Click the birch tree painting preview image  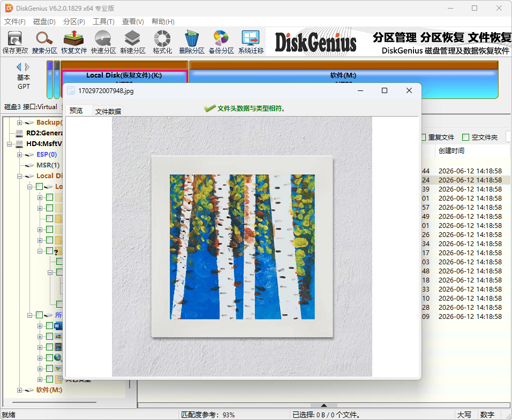coord(242,247)
